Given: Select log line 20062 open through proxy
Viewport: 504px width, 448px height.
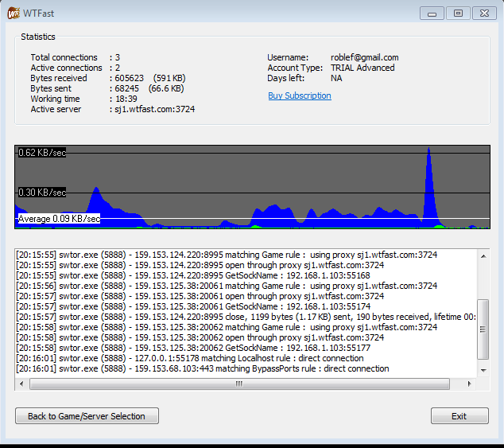Looking at the screenshot, I should 200,337.
